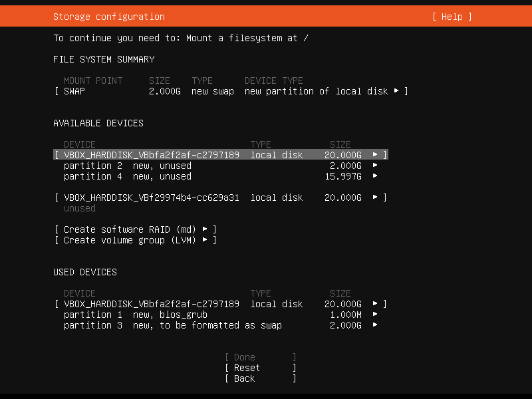Image resolution: width=532 pixels, height=399 pixels.
Task: Open arrow menu of used VBbfa2f2af disk
Action: [x=375, y=303]
